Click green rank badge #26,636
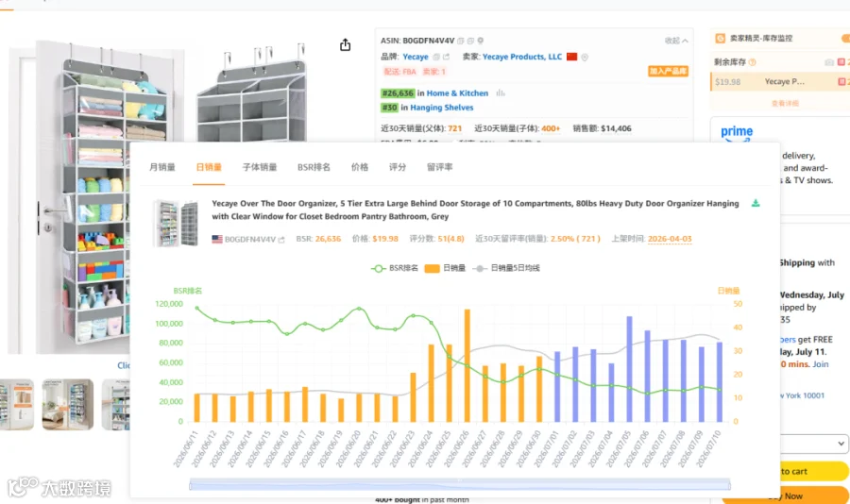This screenshot has width=850, height=504. [398, 93]
